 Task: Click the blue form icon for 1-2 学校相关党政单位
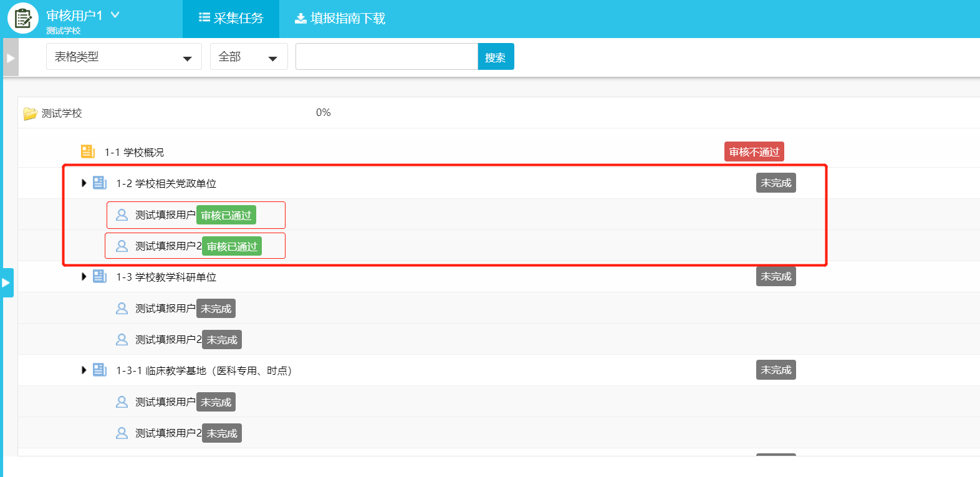tap(100, 183)
